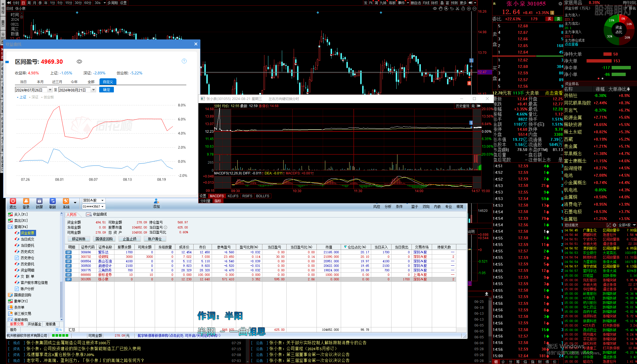This screenshot has width=637, height=364.
Task: Click the lock icon in chart toolbar
Action: (463, 8)
